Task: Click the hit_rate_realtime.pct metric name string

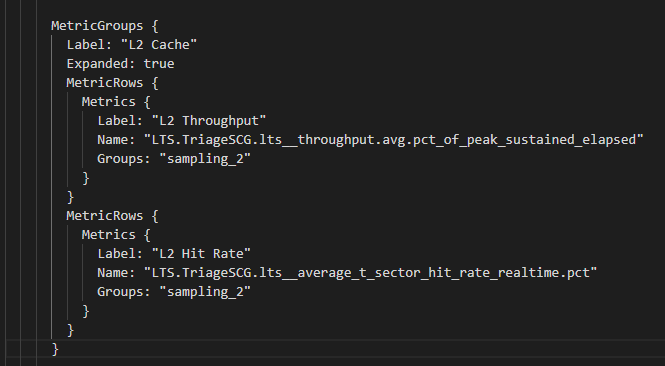Action: pos(371,272)
